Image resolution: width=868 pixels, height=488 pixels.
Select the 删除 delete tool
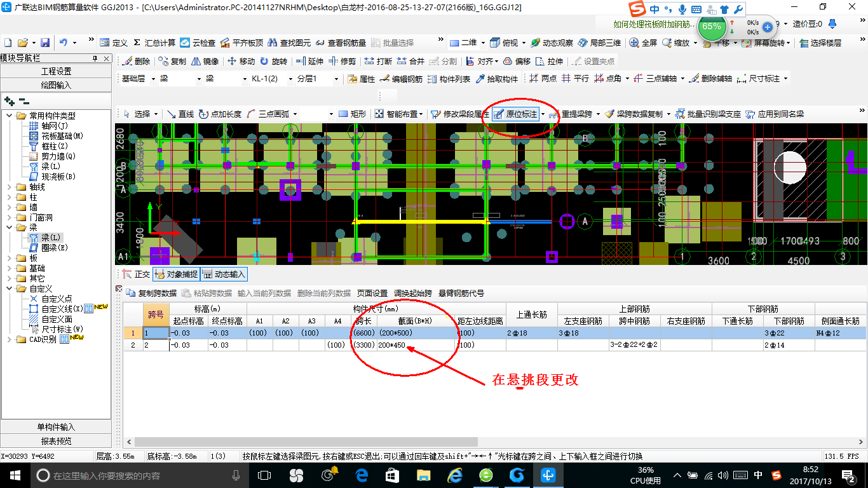point(136,61)
